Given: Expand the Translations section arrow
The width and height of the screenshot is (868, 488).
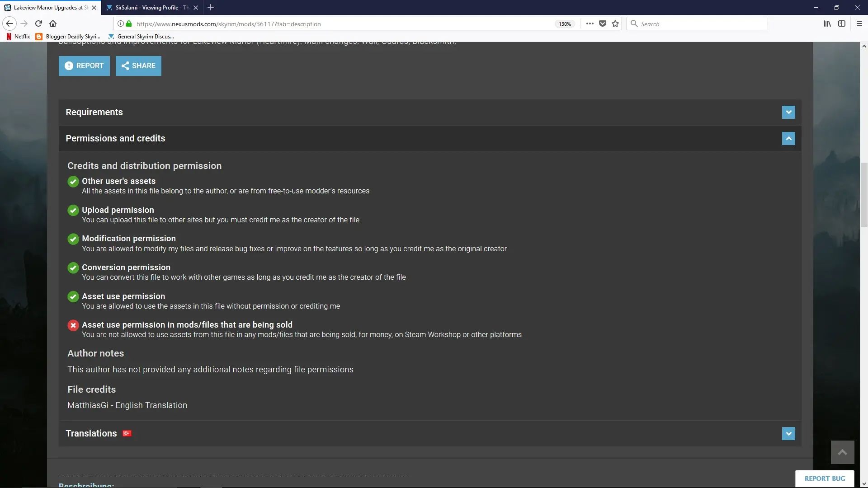Looking at the screenshot, I should click(x=788, y=434).
